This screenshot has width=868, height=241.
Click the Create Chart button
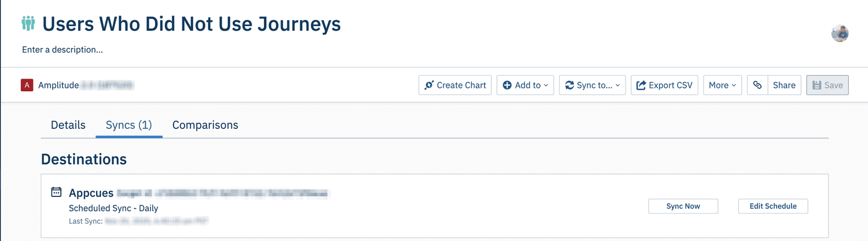click(455, 85)
